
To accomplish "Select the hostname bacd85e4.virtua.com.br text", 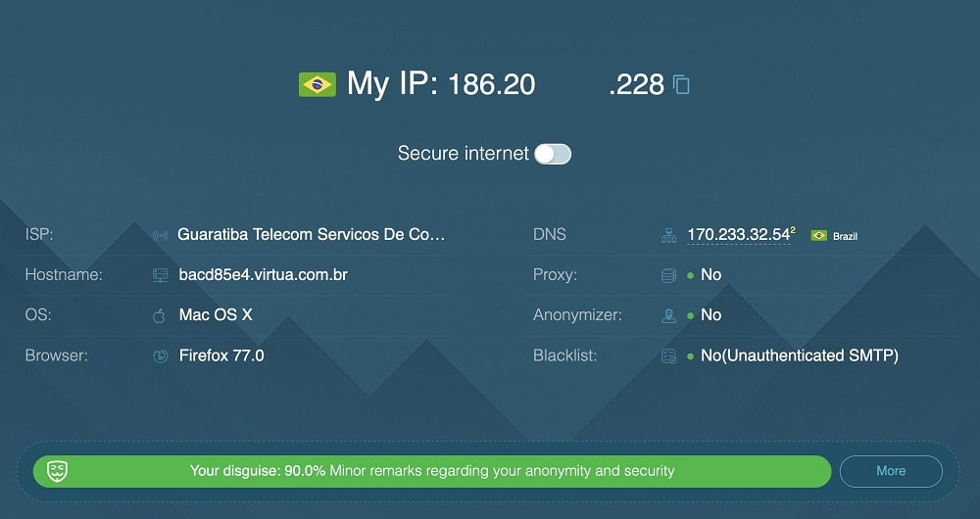I will (263, 275).
